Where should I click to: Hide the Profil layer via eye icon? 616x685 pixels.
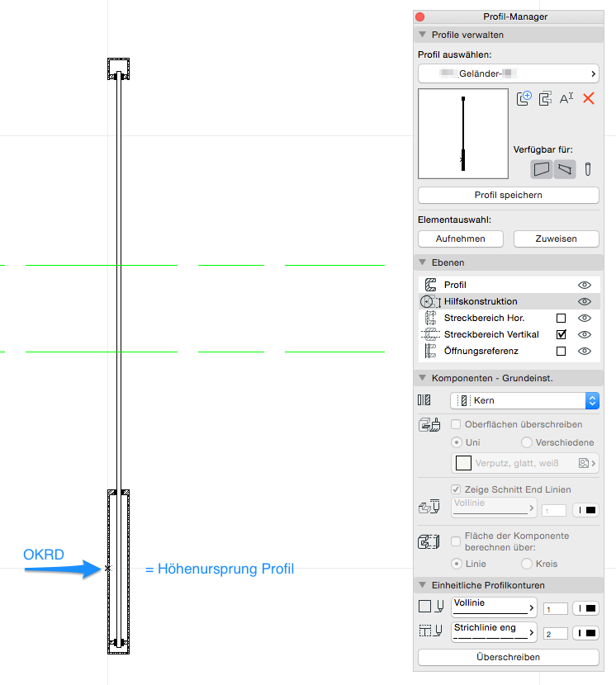tap(585, 285)
